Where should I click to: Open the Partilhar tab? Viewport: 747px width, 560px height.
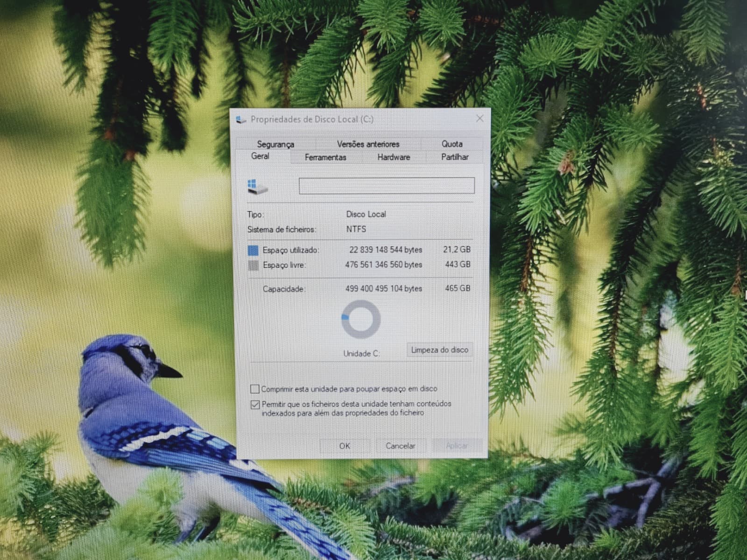tap(455, 157)
